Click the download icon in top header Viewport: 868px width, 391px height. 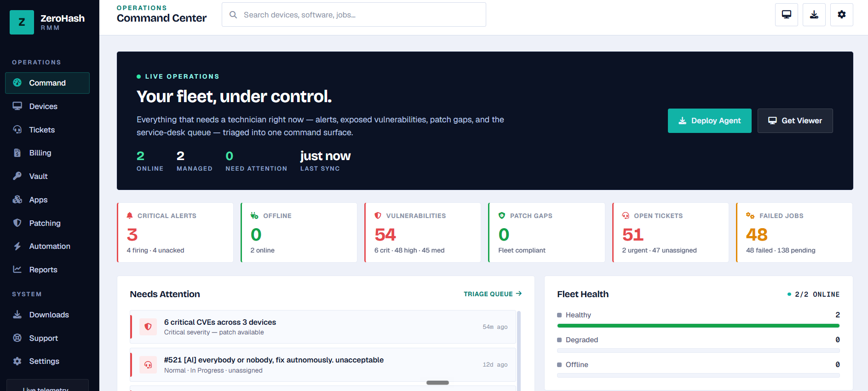coord(814,15)
